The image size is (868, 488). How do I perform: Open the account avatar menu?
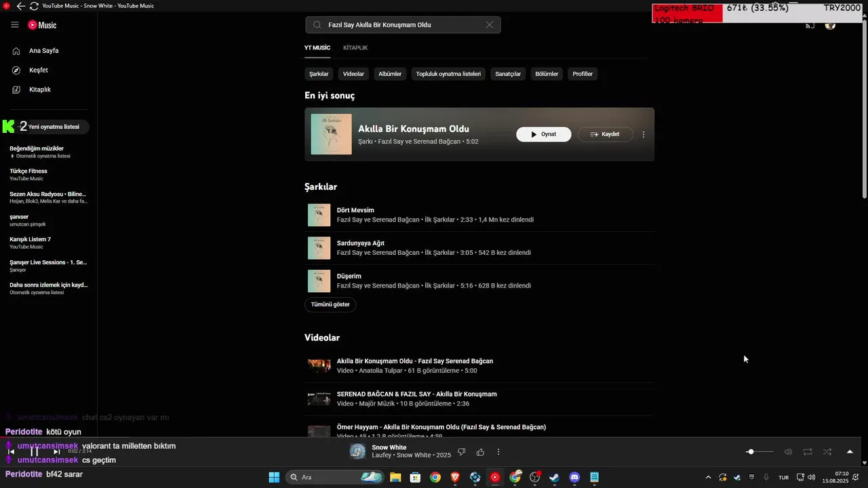pyautogui.click(x=830, y=26)
